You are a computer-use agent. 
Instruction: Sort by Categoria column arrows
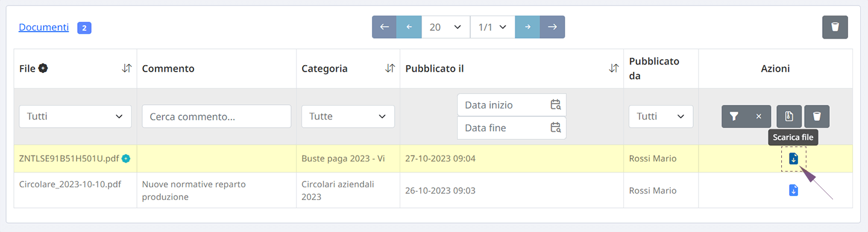coord(389,69)
